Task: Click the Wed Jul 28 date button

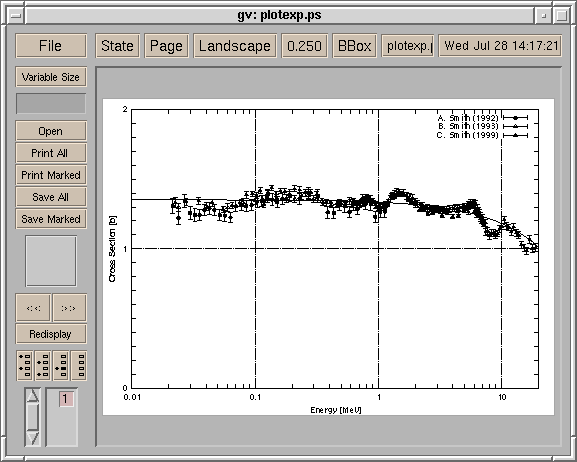Action: pyautogui.click(x=500, y=46)
